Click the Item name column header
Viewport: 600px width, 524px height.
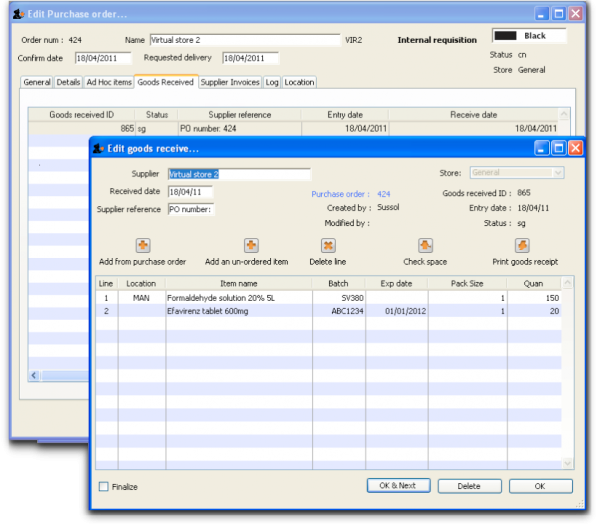click(x=238, y=283)
